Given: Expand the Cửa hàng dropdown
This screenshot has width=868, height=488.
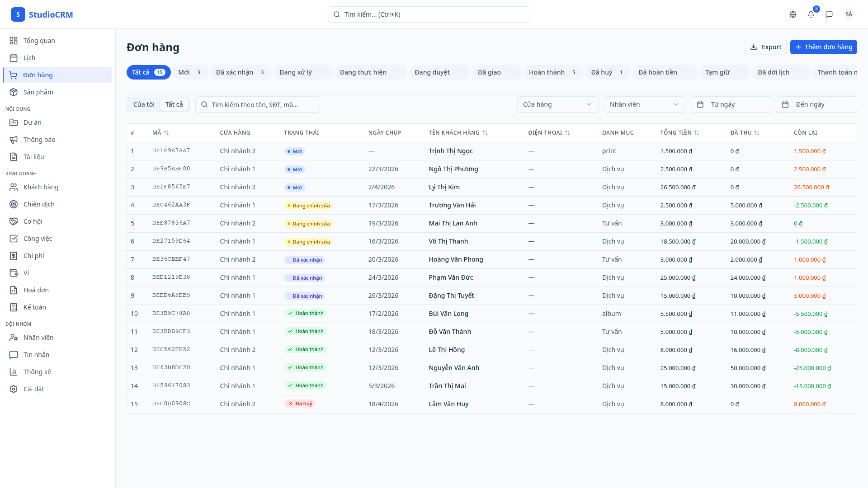Looking at the screenshot, I should click(x=557, y=104).
